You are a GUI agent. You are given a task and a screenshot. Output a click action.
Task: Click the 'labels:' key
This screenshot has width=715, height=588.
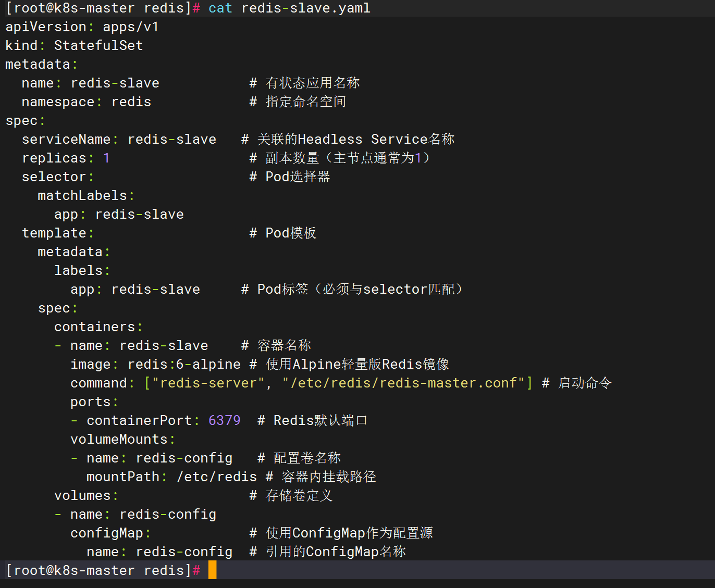tap(82, 271)
